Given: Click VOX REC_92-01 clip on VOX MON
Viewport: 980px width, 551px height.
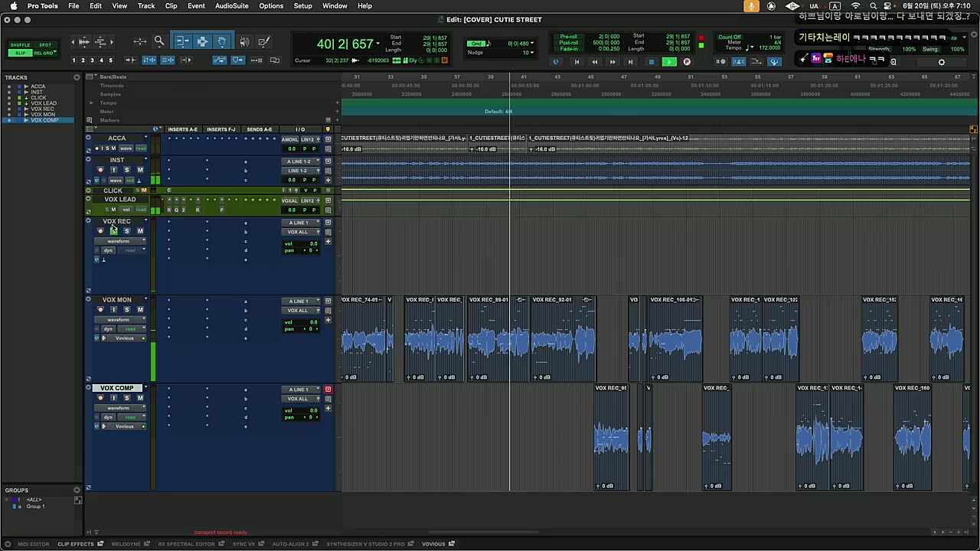Looking at the screenshot, I should tap(563, 338).
